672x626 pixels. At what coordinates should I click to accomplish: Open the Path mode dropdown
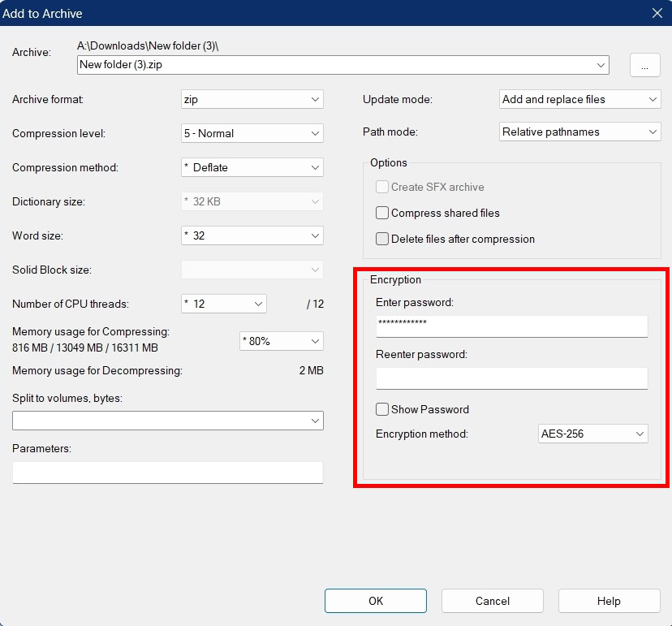(x=654, y=131)
